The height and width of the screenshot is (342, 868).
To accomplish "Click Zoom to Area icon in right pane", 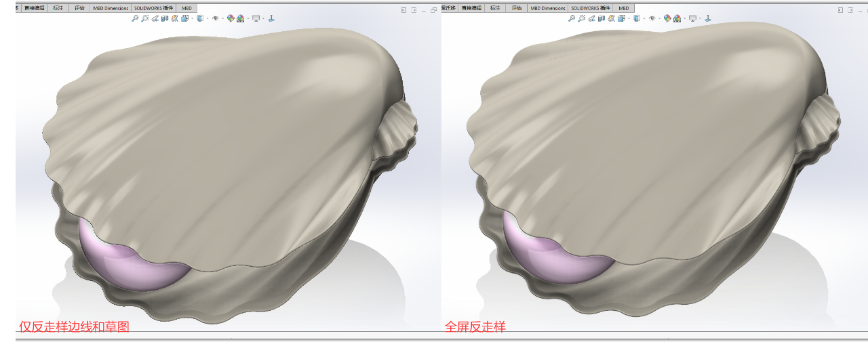I will click(x=581, y=18).
